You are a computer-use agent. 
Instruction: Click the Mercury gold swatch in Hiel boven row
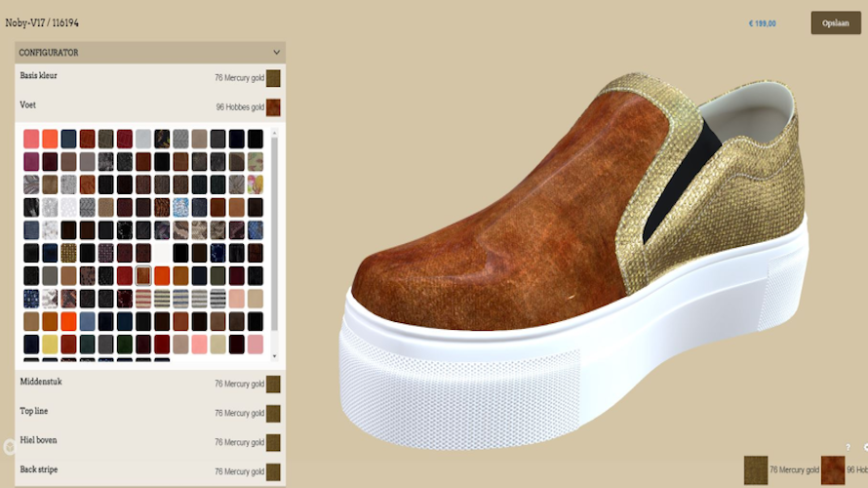[273, 442]
